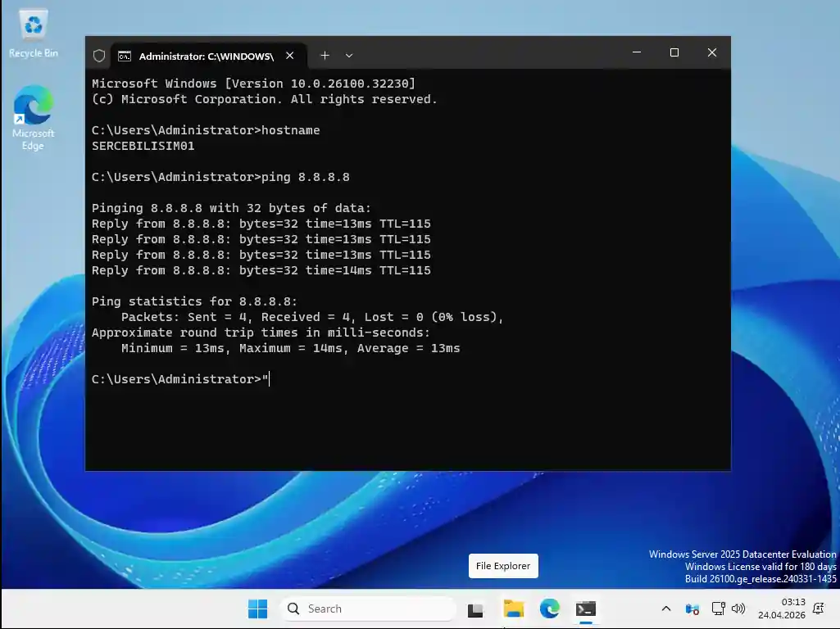The width and height of the screenshot is (840, 629).
Task: Click the 'Pinging 8.8.8.8 with 32 bytes' line
Action: [x=231, y=208]
